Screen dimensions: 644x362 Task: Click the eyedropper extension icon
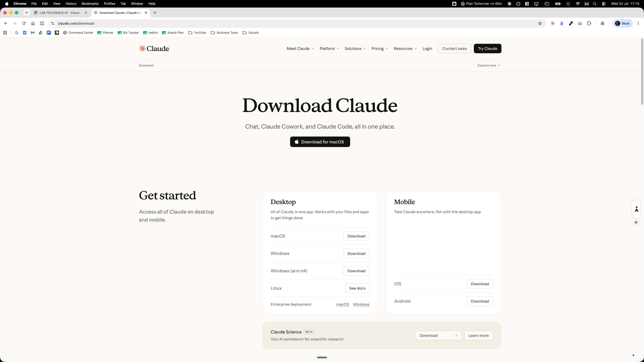click(x=571, y=23)
